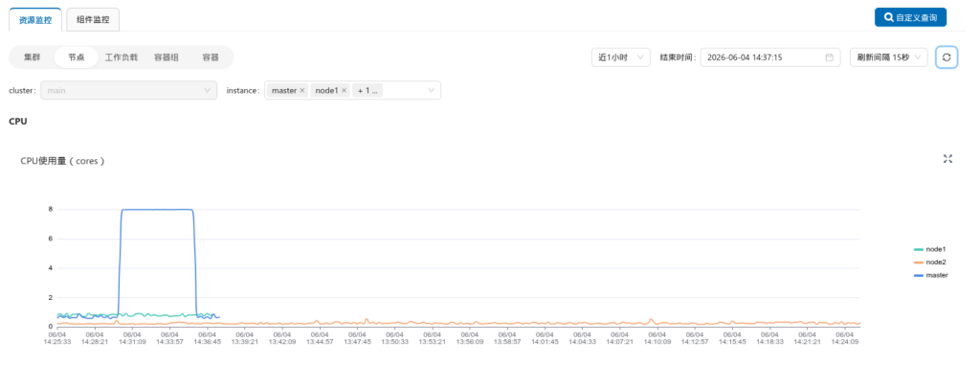Remove the master instance tag
Screen dimensions: 980x365
tap(301, 91)
